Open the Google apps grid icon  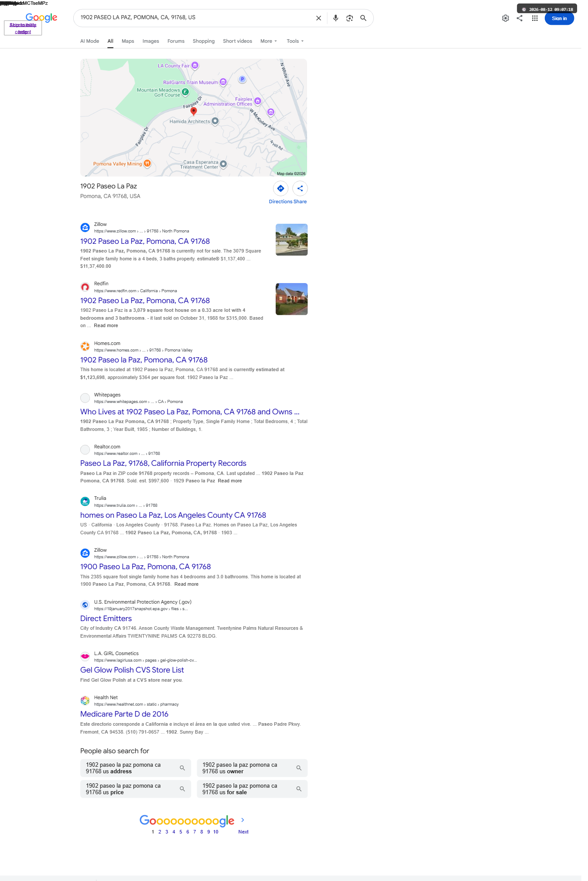click(x=535, y=18)
